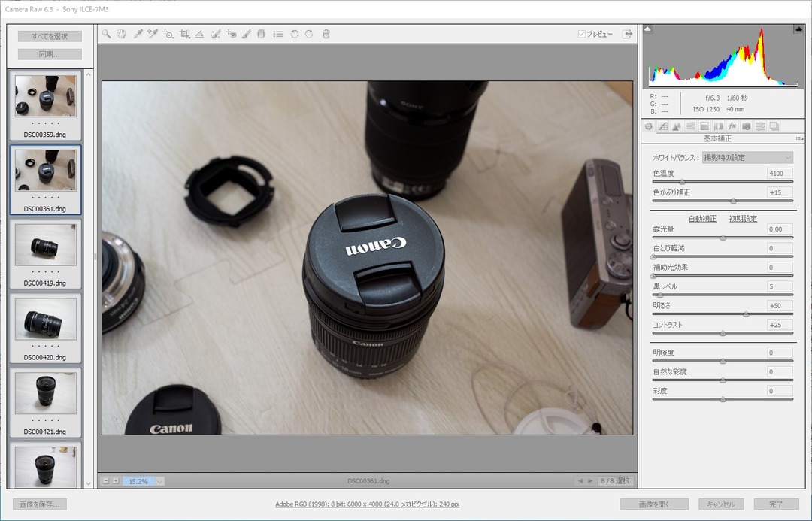Select the Zoom tool magnifier
Viewport: 812px width, 521px height.
[106, 34]
